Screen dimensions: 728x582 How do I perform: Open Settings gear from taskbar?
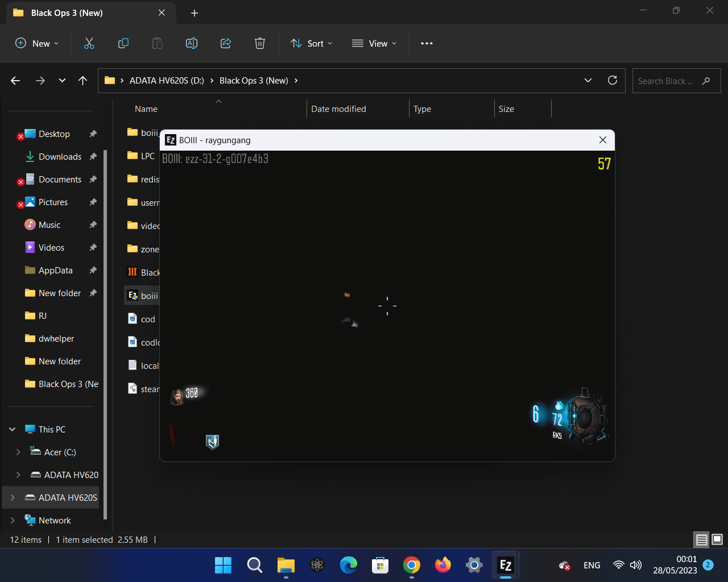point(474,565)
